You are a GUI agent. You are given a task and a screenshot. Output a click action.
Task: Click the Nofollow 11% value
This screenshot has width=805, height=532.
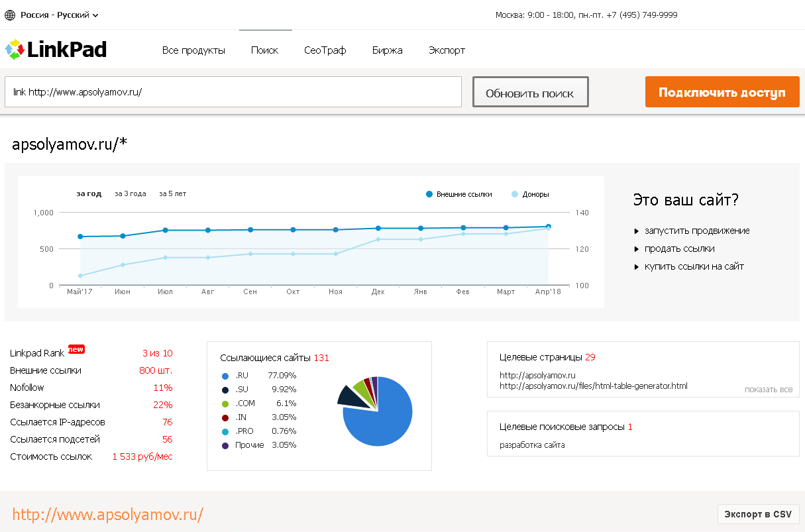pyautogui.click(x=163, y=388)
